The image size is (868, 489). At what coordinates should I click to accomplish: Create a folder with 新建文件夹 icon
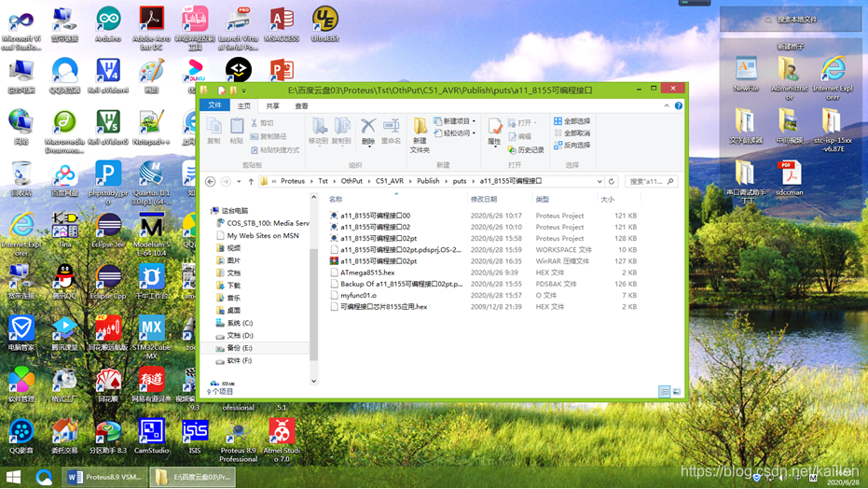[x=420, y=135]
